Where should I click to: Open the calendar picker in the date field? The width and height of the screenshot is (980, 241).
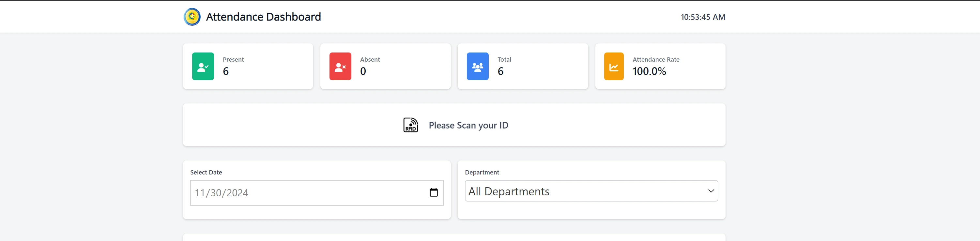click(433, 192)
